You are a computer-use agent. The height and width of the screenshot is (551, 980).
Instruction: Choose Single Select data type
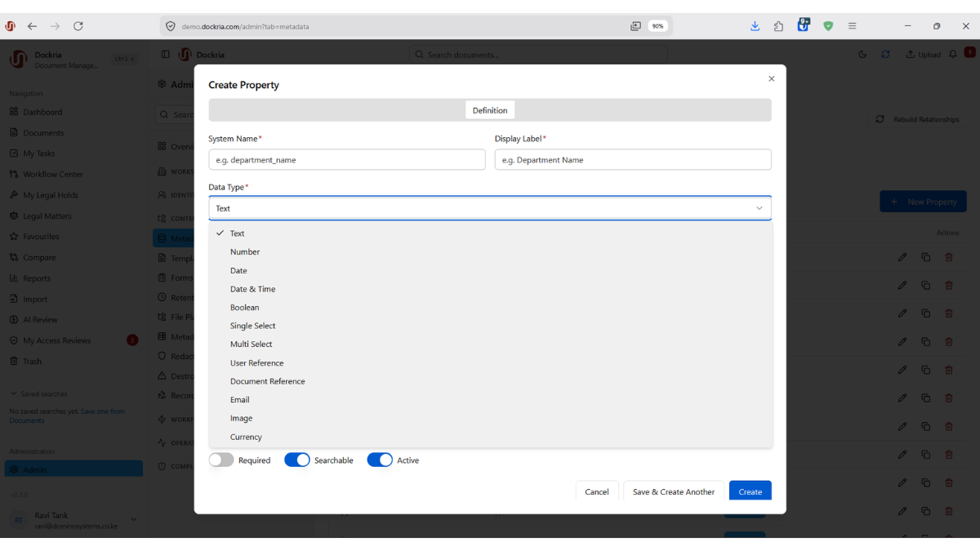coord(491,326)
